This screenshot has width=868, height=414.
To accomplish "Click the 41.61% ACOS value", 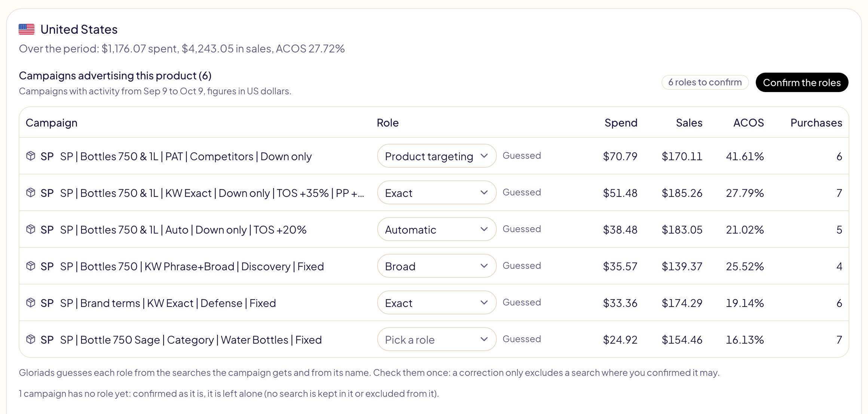I will (745, 156).
